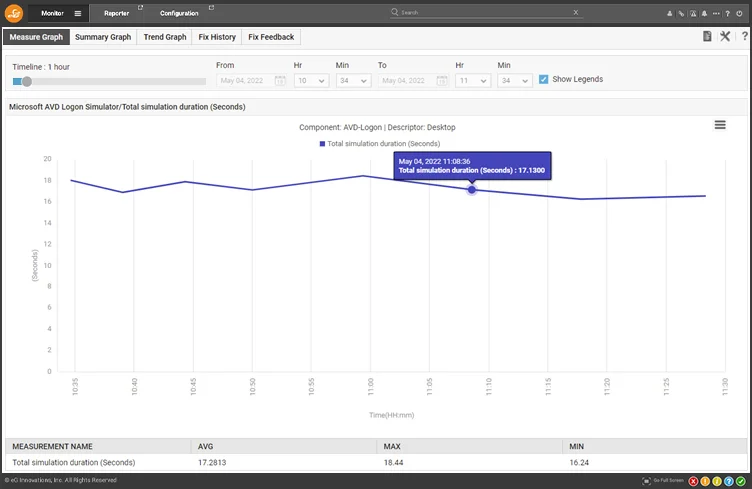Image resolution: width=752 pixels, height=489 pixels.
Task: Open the To Hr dropdown showing 11
Action: coord(473,81)
